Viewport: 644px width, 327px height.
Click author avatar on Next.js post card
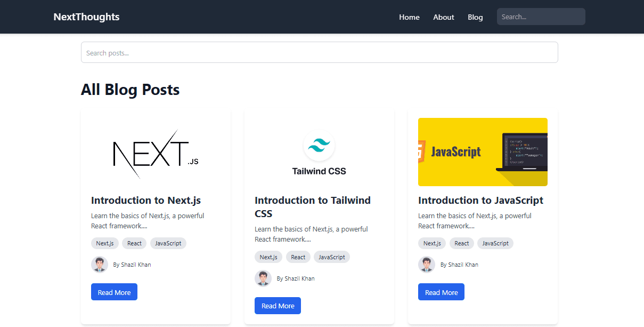[100, 265]
